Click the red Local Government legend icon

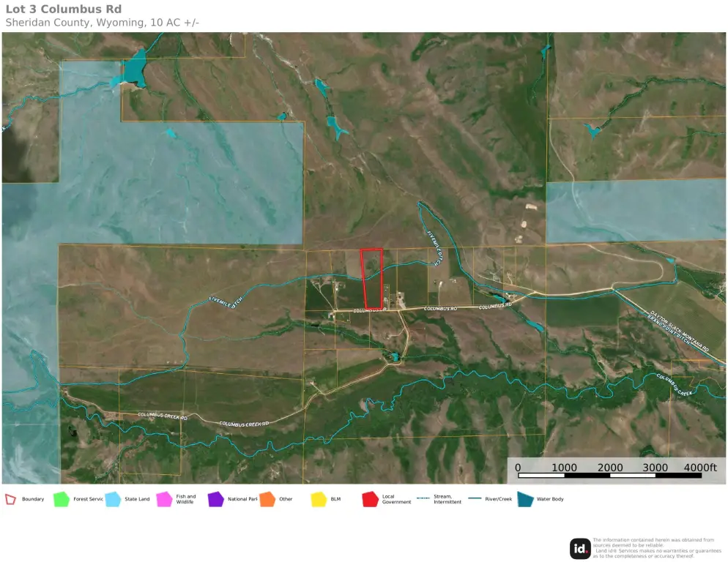point(371,499)
